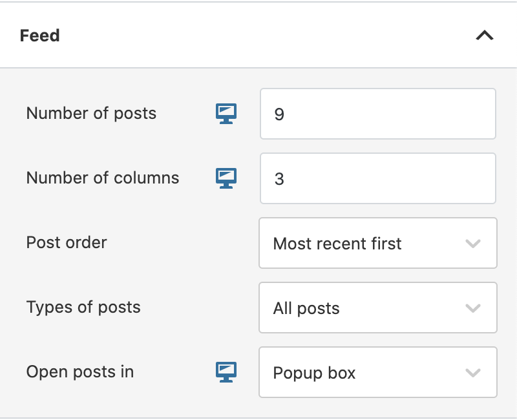517x420 pixels.
Task: Focus the Number of posts input field
Action: click(x=378, y=114)
